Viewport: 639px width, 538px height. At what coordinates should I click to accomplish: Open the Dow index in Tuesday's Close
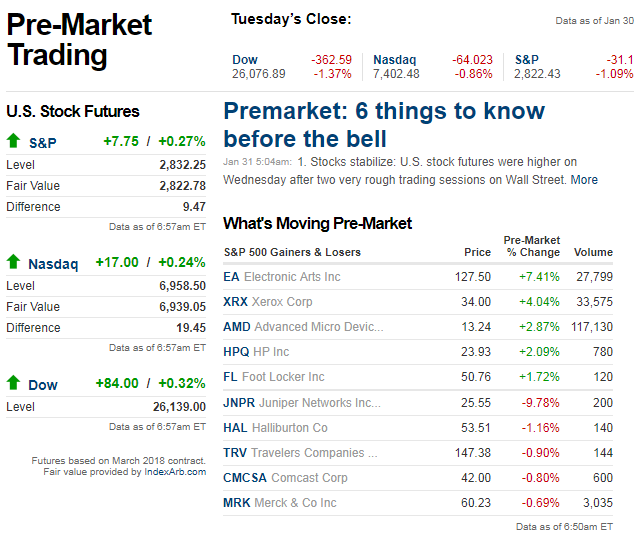(x=244, y=60)
